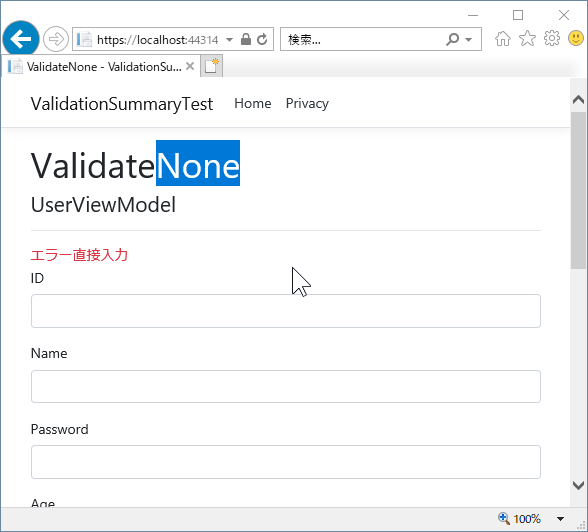
Task: Open the Privacy navigation link
Action: [x=307, y=103]
